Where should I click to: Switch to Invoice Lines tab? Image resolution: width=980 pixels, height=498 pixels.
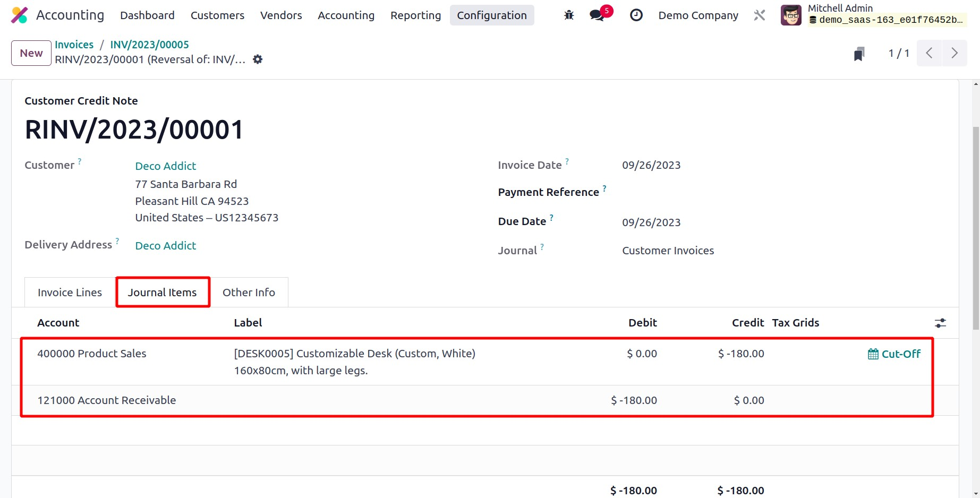point(70,293)
